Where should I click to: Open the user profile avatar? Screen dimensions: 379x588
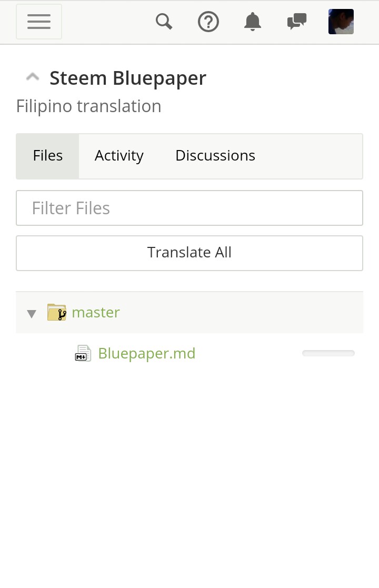pyautogui.click(x=341, y=22)
